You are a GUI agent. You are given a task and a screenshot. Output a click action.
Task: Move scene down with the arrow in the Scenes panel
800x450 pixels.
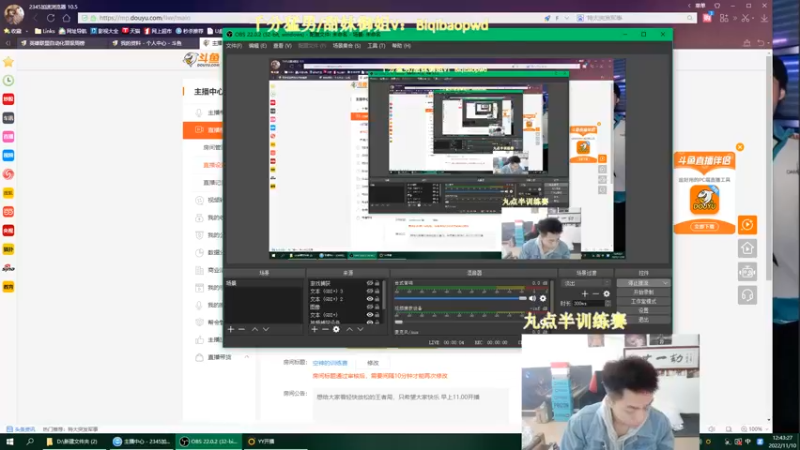[266, 330]
